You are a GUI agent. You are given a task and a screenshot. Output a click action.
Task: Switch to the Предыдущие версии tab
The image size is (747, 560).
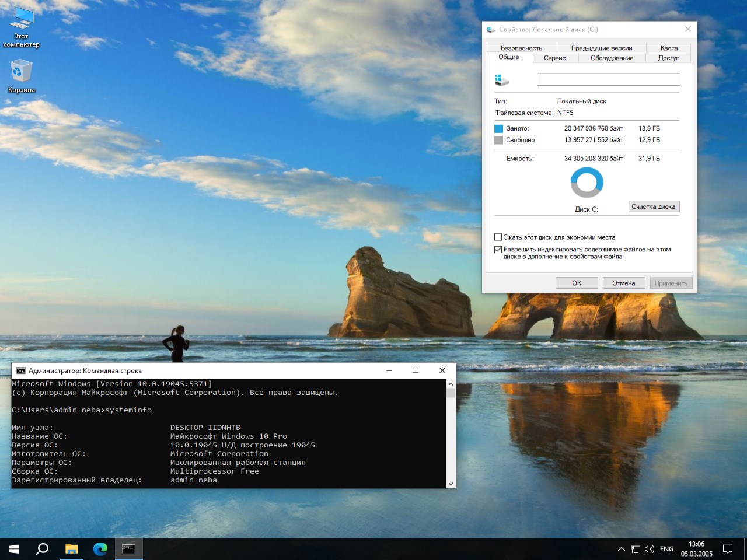(601, 48)
